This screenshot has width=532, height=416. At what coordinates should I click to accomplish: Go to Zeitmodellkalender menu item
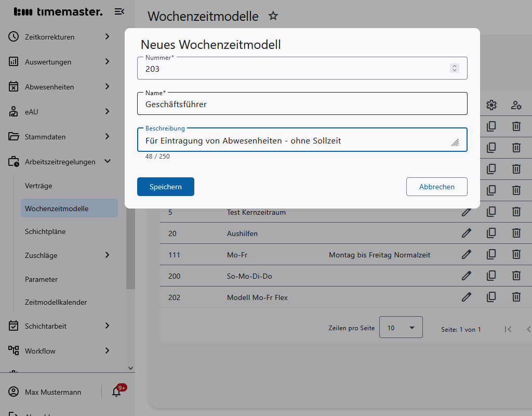point(56,302)
